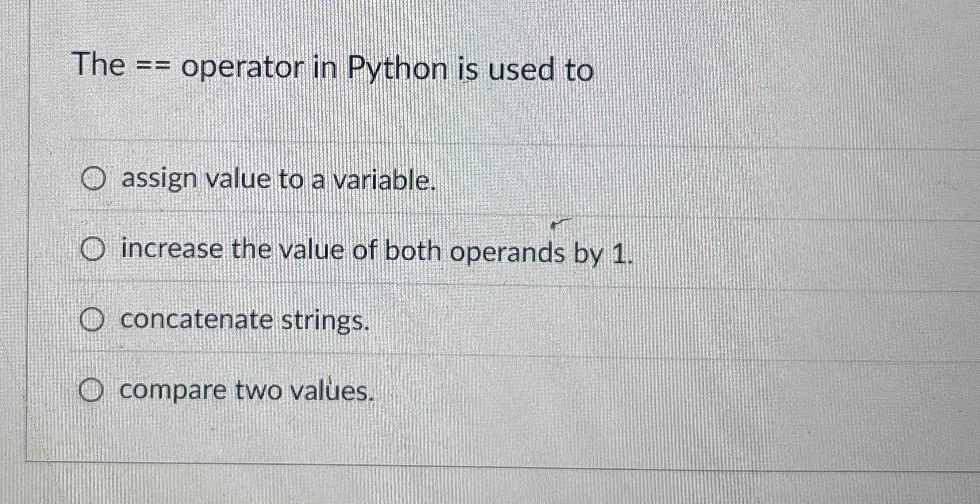Select the radio button for "increase the value of both operands by 1"
Screen dimensions: 980x504
(94, 249)
